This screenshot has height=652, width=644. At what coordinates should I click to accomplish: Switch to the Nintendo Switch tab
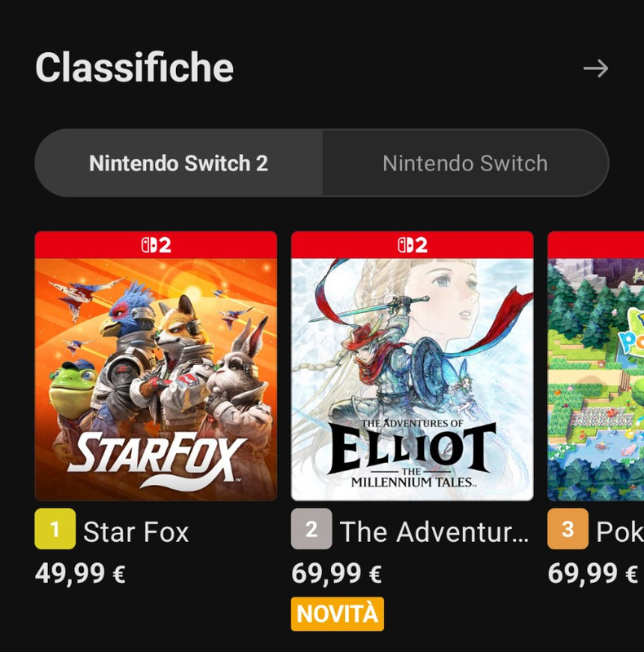(465, 163)
